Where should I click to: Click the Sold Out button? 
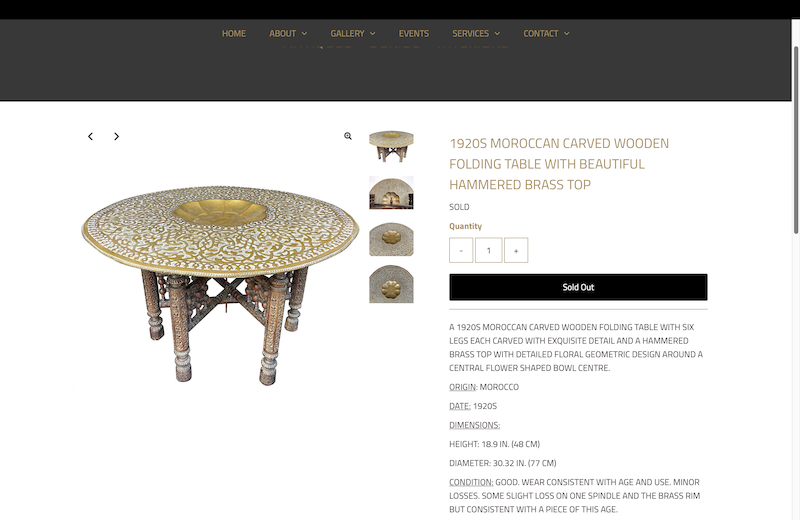578,287
